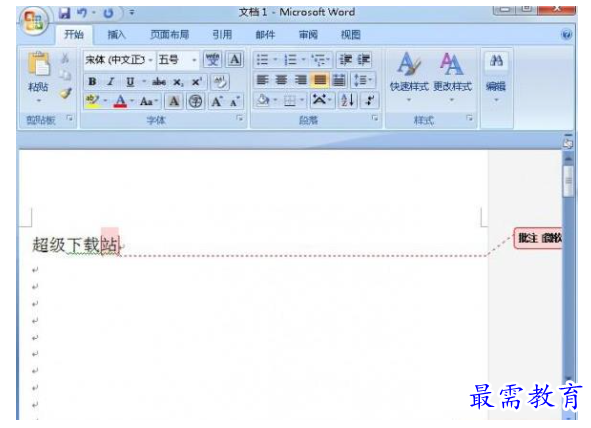The image size is (591, 428).
Task: Center the paragraph text
Action: [281, 80]
